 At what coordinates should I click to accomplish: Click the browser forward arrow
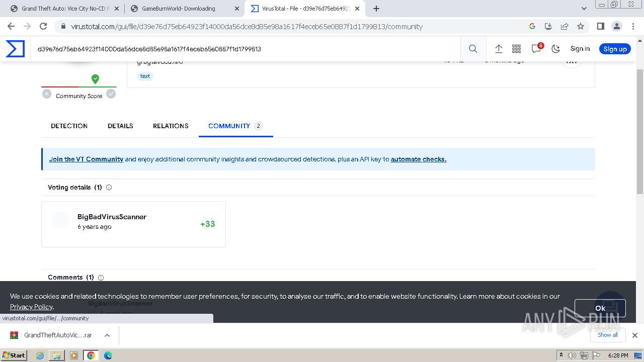(27, 26)
